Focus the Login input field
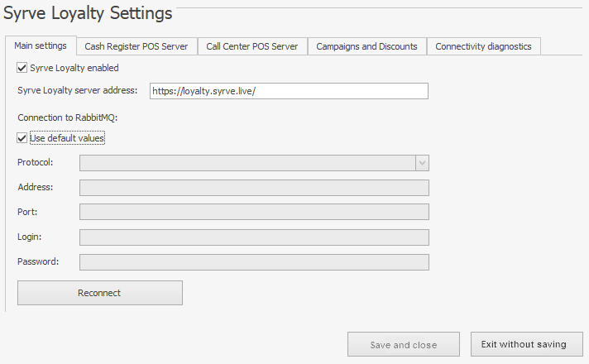This screenshot has height=364, width=589. point(254,237)
